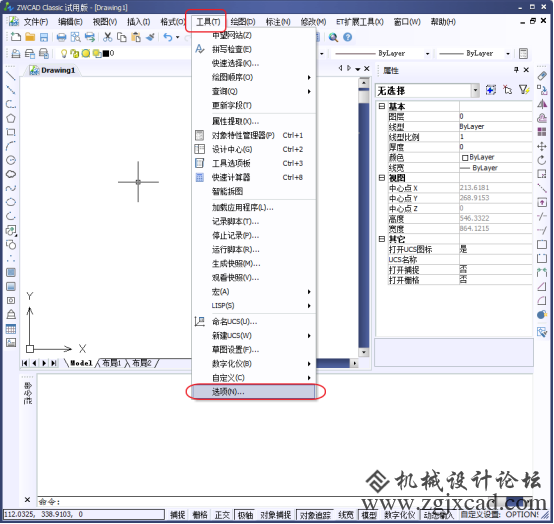554x524 pixels.
Task: Click the Cut scissors icon
Action: click(107, 37)
